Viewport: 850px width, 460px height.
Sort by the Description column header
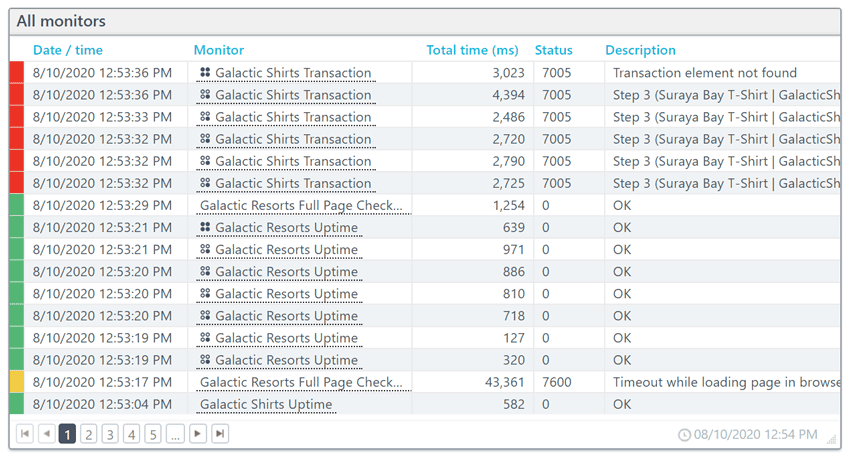pyautogui.click(x=640, y=50)
